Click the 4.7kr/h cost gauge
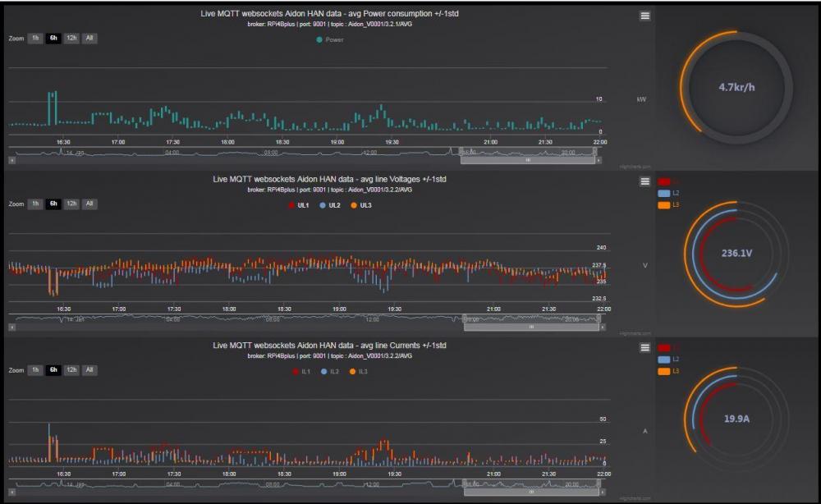Image resolution: width=821 pixels, height=504 pixels. [x=736, y=86]
